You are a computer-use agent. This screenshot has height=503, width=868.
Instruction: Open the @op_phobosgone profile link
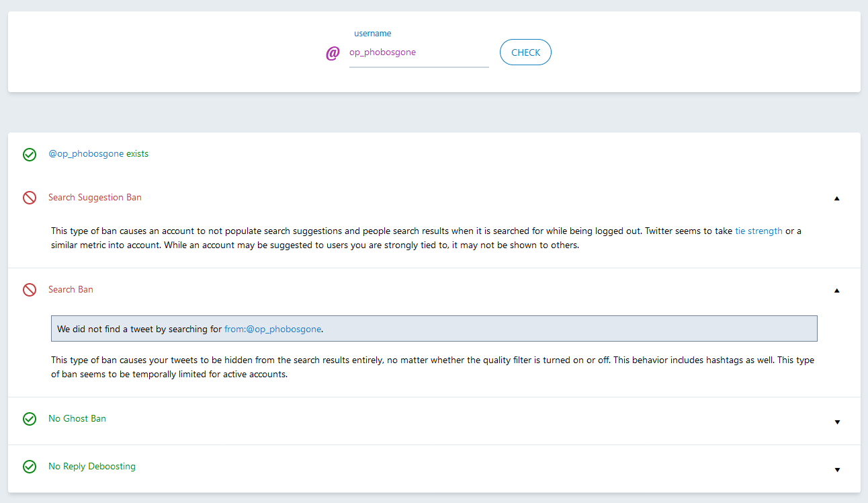(86, 154)
